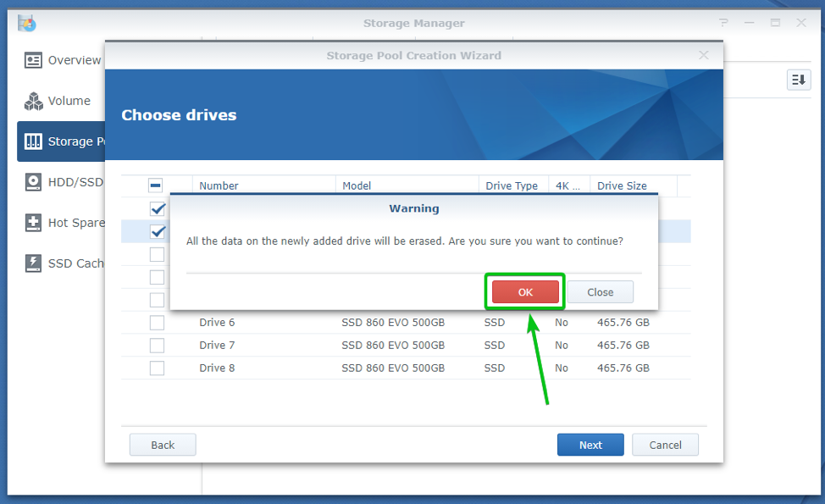Open the Overview section in sidebar

[x=62, y=60]
